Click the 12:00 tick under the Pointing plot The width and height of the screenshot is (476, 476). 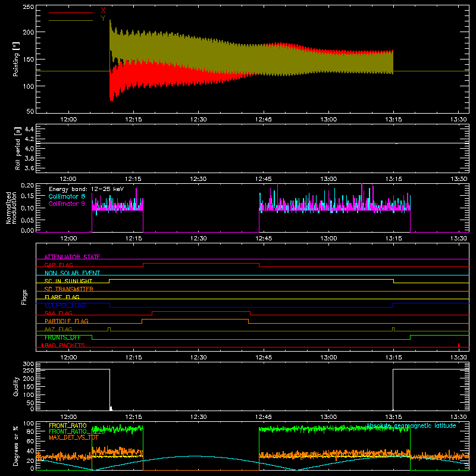pos(68,120)
